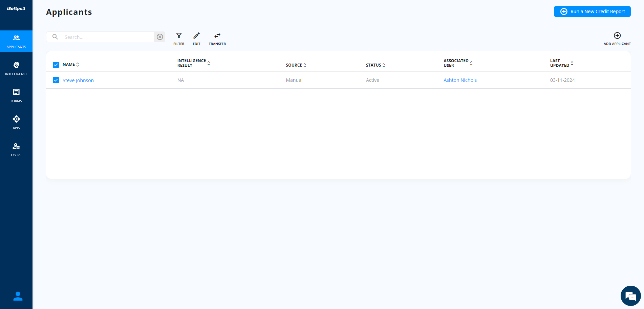The width and height of the screenshot is (644, 309).
Task: Open the Intelligence section in sidebar
Action: click(16, 68)
